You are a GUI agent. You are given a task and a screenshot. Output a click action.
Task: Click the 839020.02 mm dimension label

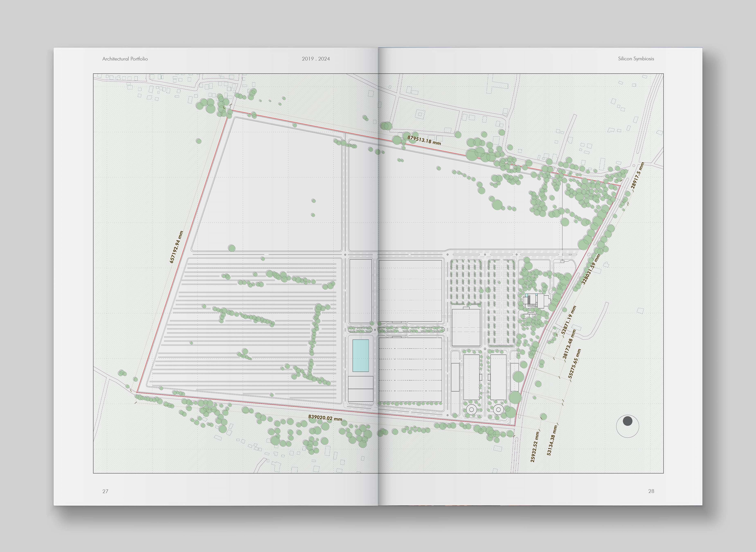coord(325,418)
